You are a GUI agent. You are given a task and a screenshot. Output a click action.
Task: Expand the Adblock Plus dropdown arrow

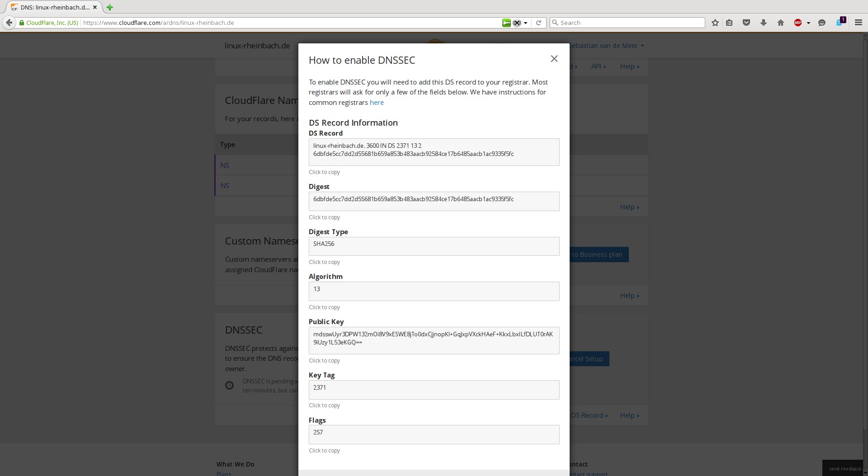[808, 23]
